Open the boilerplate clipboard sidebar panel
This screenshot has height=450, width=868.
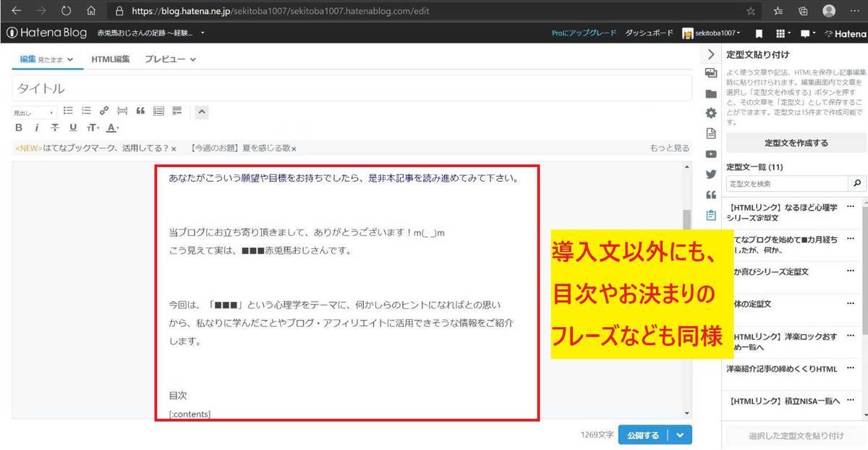click(x=710, y=215)
